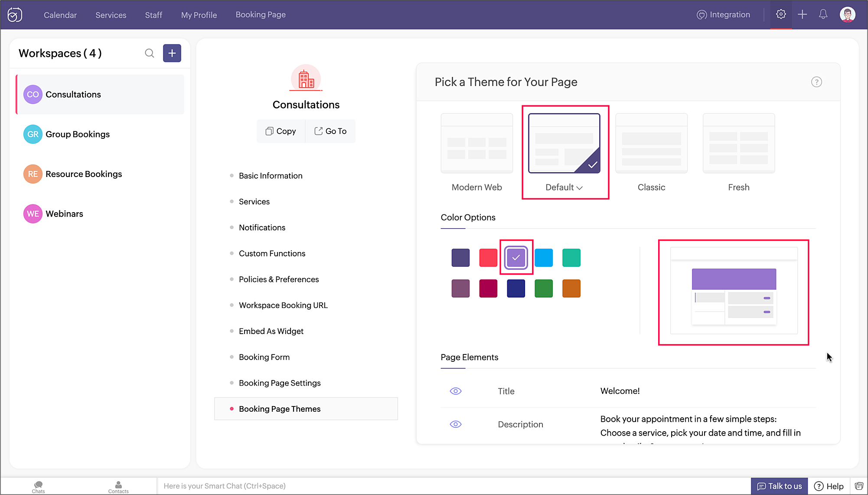Open the Calendar tab
The image size is (868, 495).
coord(60,15)
